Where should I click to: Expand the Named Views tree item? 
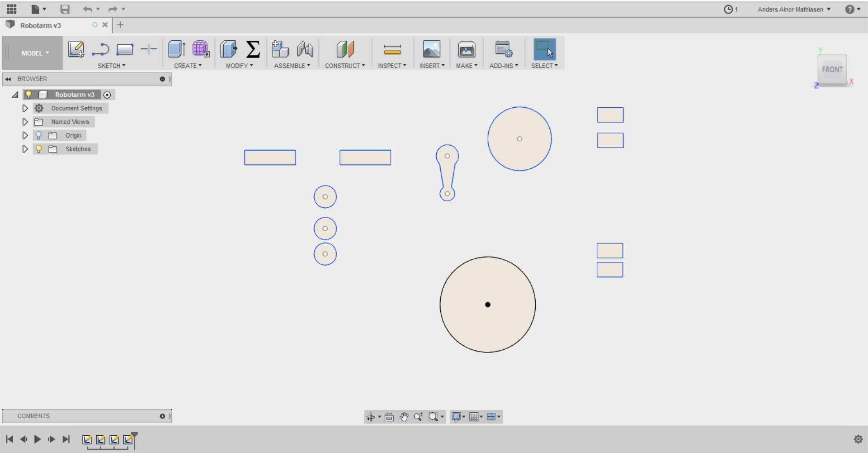25,122
